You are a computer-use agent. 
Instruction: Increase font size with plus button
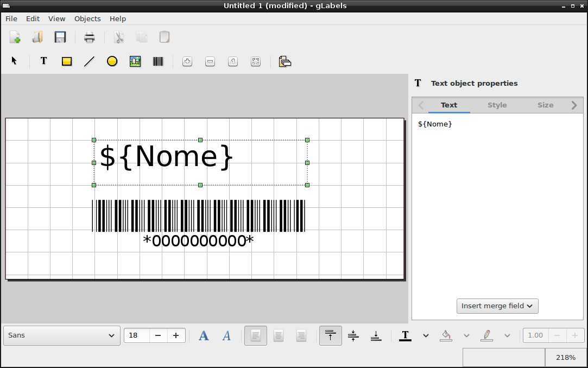[x=176, y=335]
